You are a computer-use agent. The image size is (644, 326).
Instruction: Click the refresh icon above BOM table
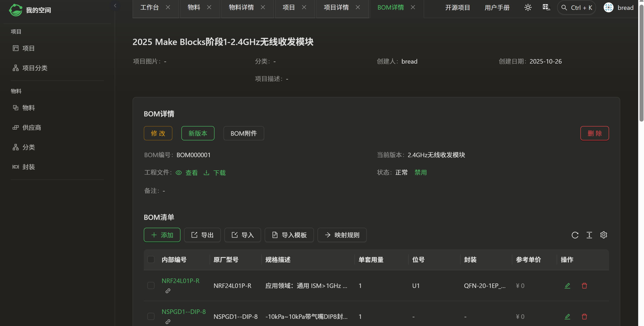tap(575, 235)
